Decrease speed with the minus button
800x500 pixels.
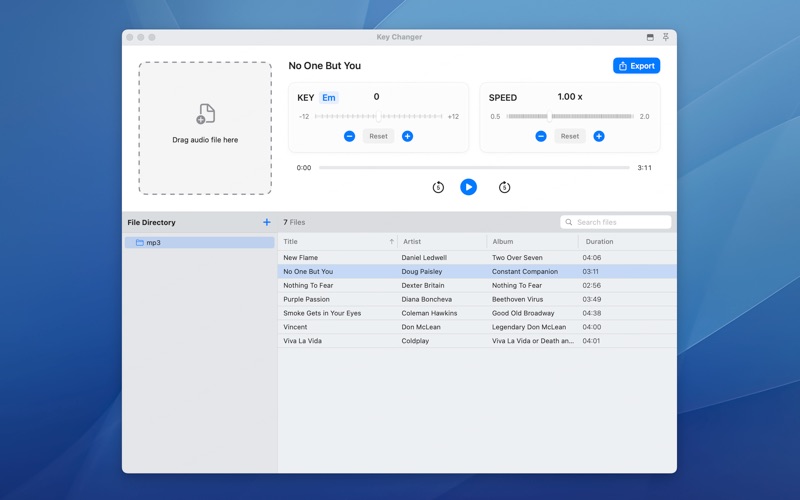[541, 136]
